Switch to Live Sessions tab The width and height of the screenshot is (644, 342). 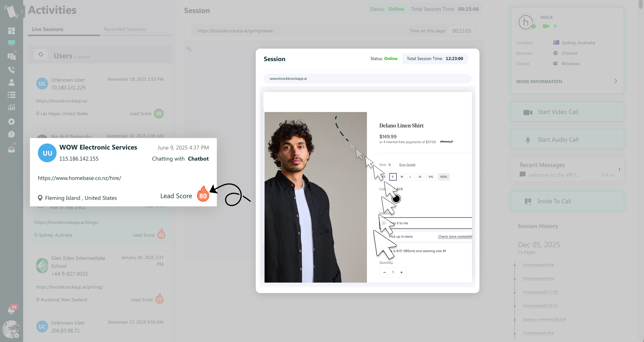(x=48, y=29)
